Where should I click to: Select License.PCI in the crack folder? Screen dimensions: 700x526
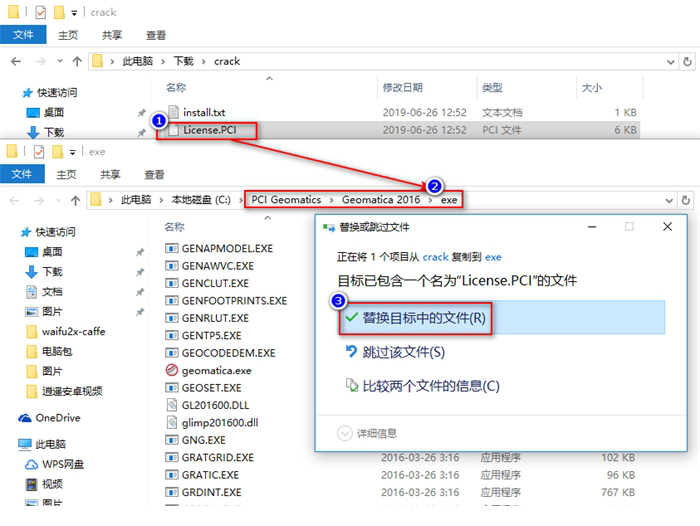point(209,130)
